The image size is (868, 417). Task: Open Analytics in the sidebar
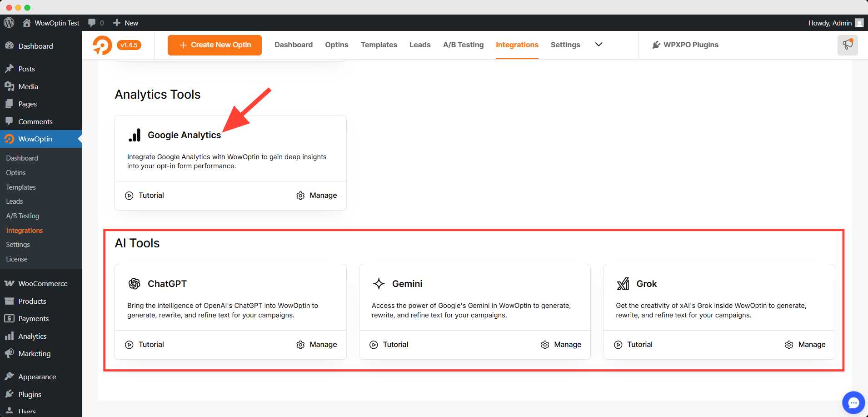tap(41, 336)
